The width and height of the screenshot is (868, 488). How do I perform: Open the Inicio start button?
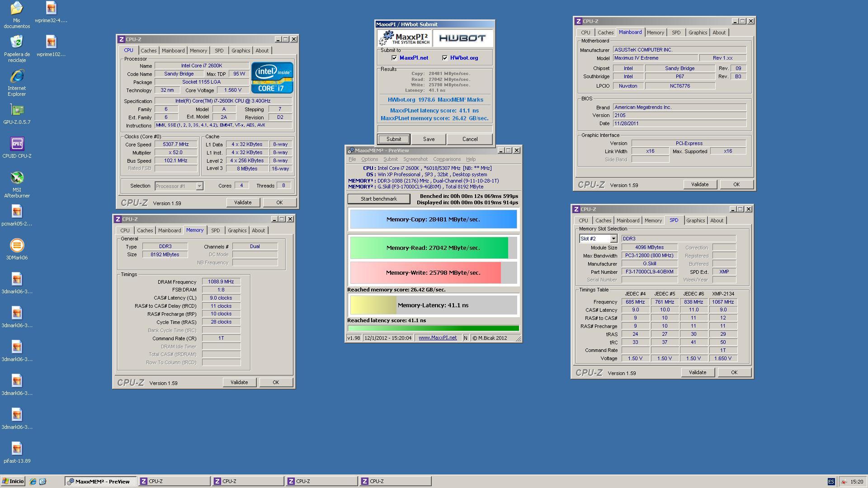coord(13,481)
